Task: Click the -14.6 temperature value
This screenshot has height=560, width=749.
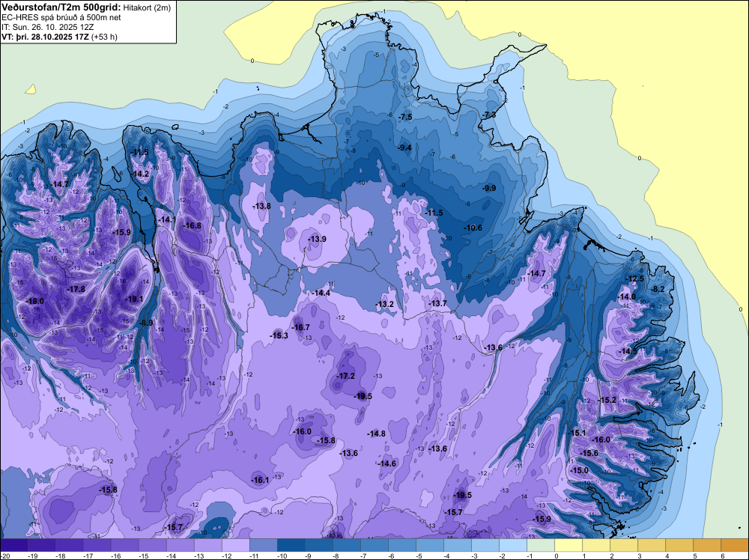Action: click(x=387, y=463)
